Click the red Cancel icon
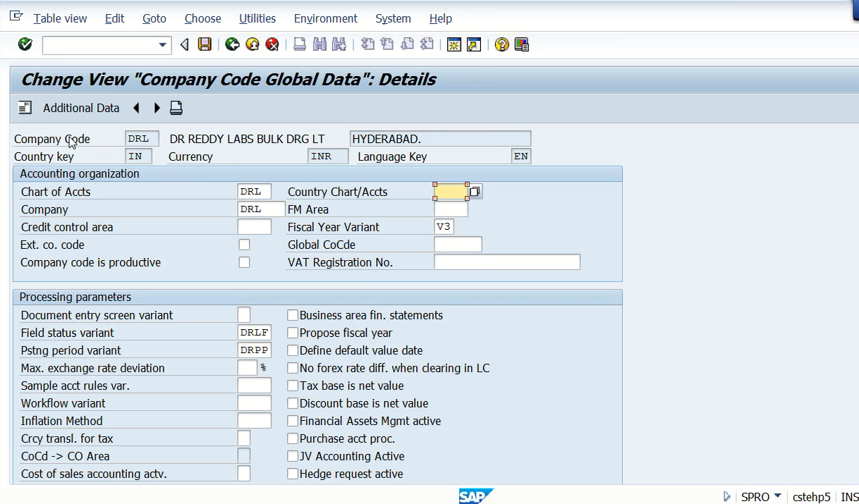859x504 pixels. coord(272,45)
